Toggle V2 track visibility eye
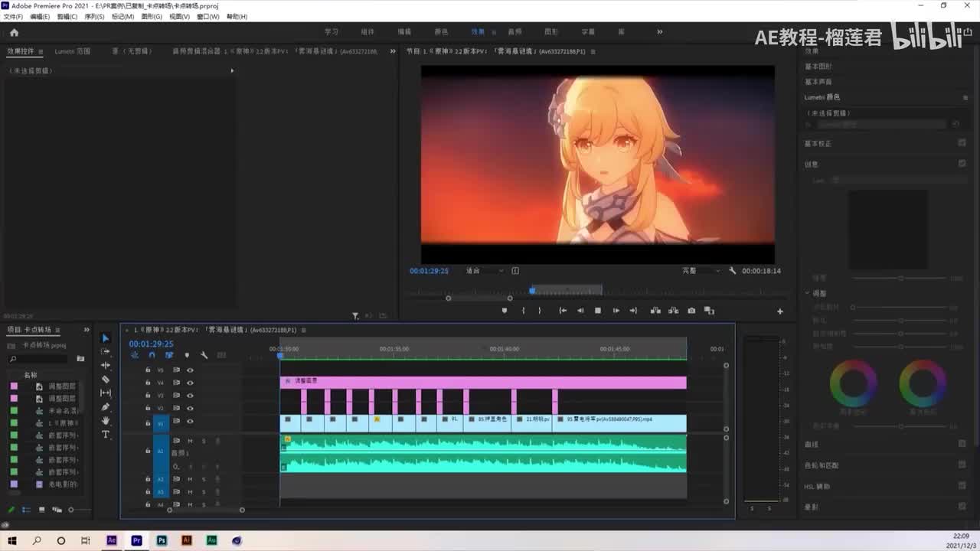 (x=190, y=409)
